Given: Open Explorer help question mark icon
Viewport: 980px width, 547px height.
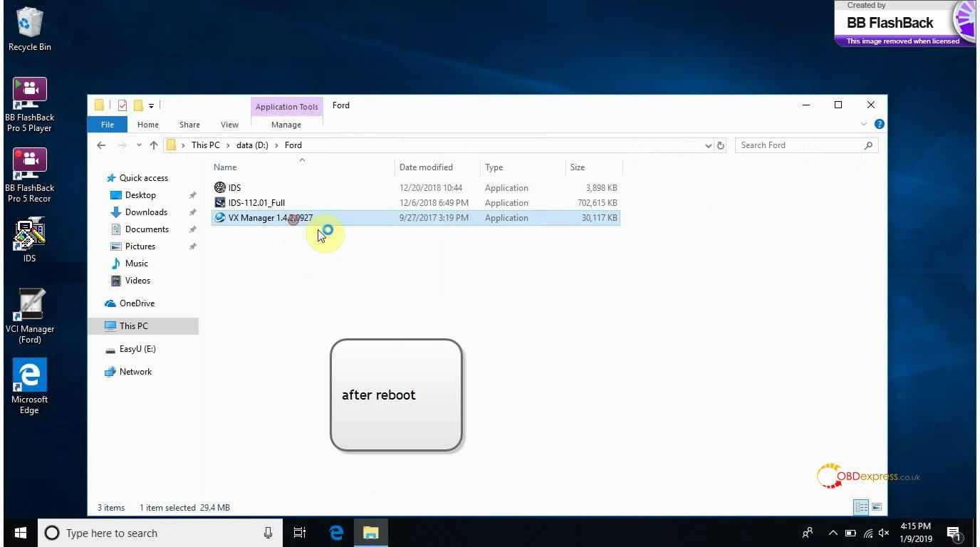Looking at the screenshot, I should click(880, 124).
